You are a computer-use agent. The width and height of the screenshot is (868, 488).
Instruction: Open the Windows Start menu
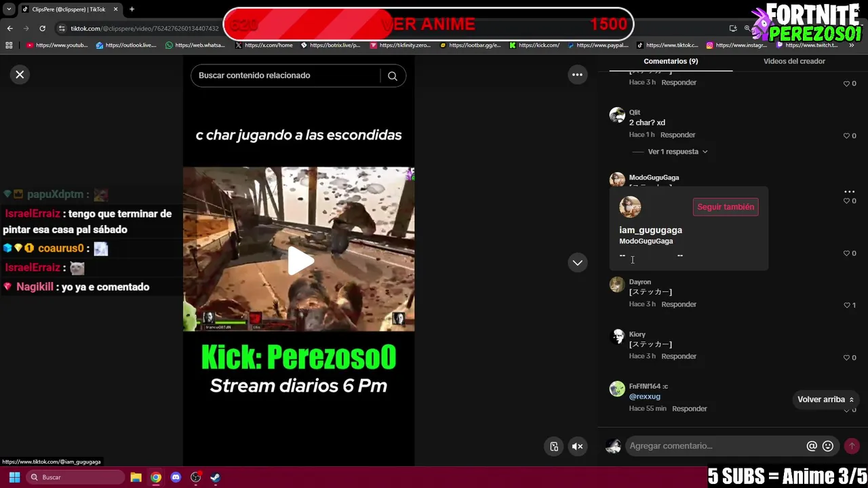pos(14,477)
